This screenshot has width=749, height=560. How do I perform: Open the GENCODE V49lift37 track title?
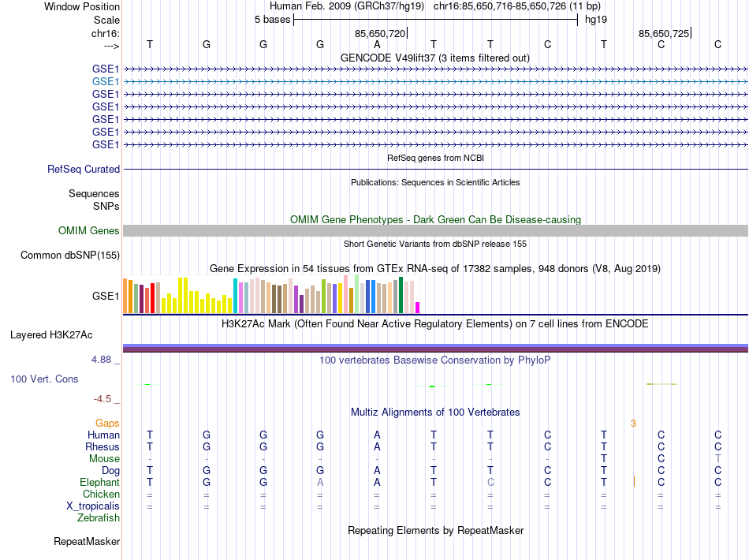[x=434, y=58]
